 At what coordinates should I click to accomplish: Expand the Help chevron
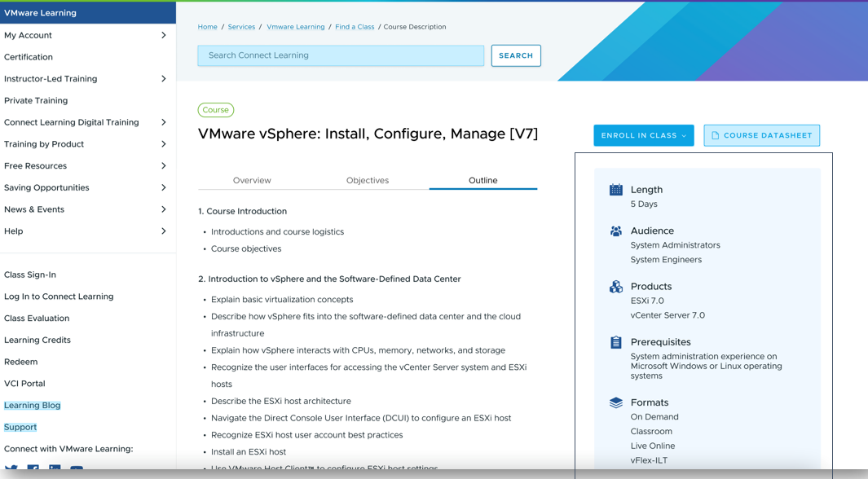tap(163, 231)
